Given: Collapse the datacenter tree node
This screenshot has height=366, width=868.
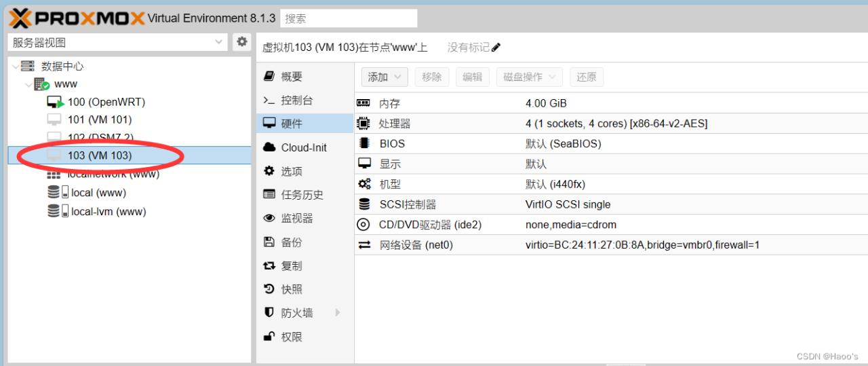Looking at the screenshot, I should (16, 67).
